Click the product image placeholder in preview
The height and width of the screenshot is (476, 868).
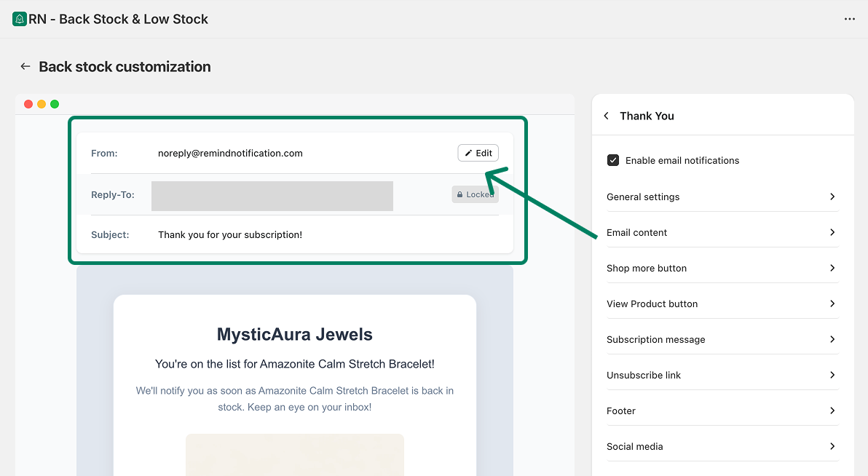[295, 455]
